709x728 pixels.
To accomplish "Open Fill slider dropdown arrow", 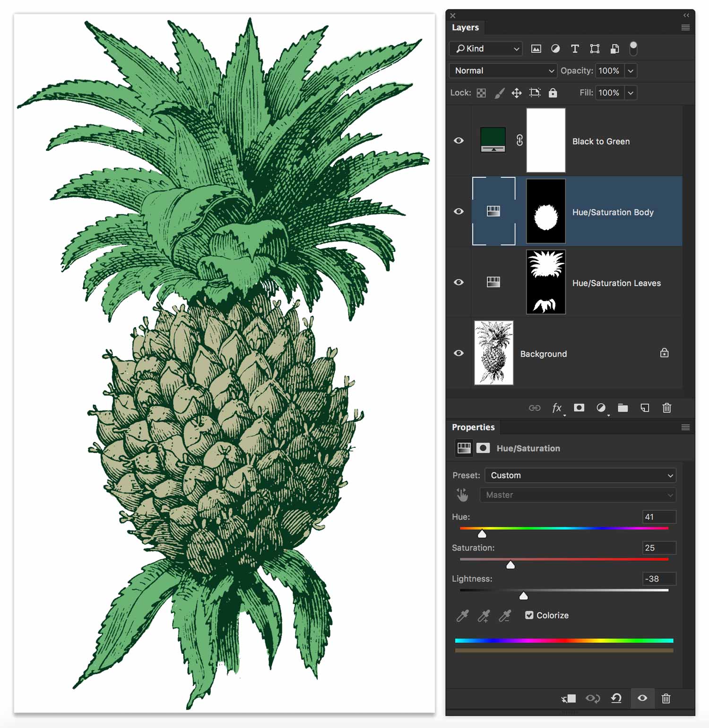I will click(x=631, y=93).
